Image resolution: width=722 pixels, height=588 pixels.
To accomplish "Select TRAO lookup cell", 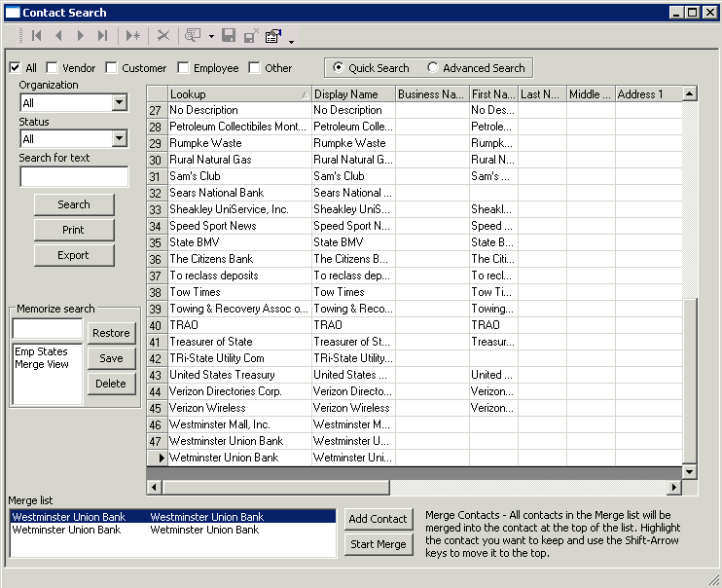I will coord(239,325).
